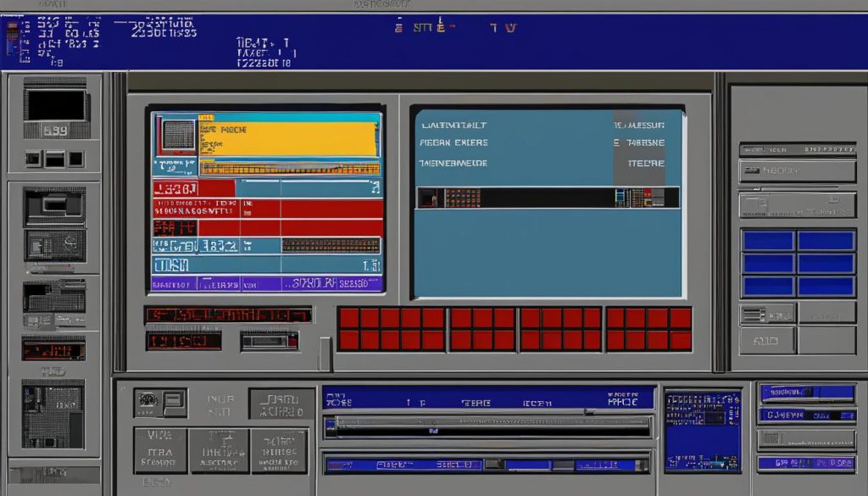The width and height of the screenshot is (868, 496).
Task: Click the red LED readout in the left sidebar
Action: pyautogui.click(x=53, y=350)
